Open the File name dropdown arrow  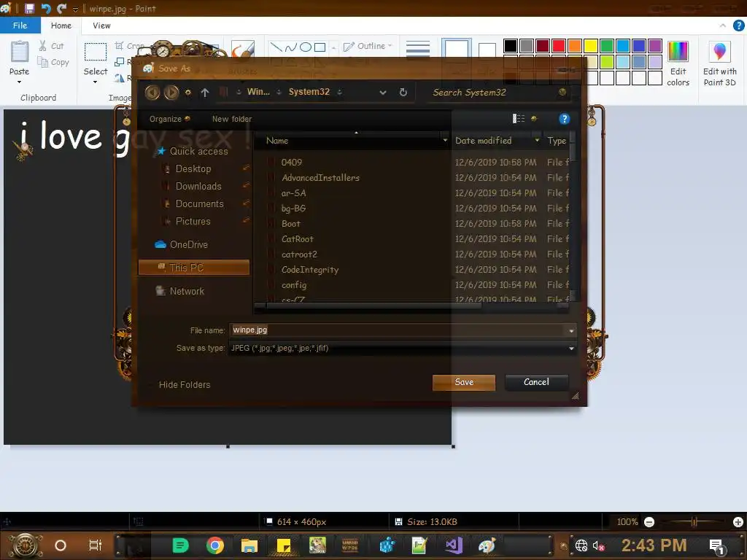(571, 330)
